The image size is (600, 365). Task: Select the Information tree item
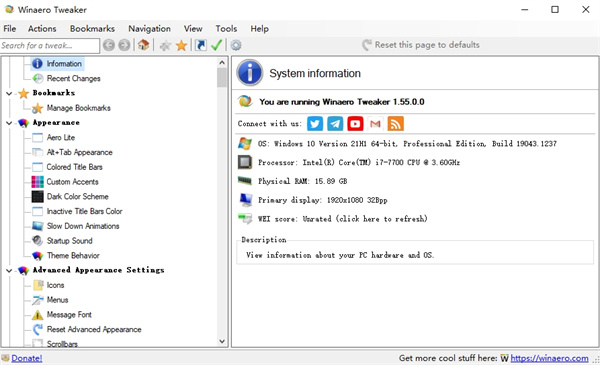pos(64,64)
